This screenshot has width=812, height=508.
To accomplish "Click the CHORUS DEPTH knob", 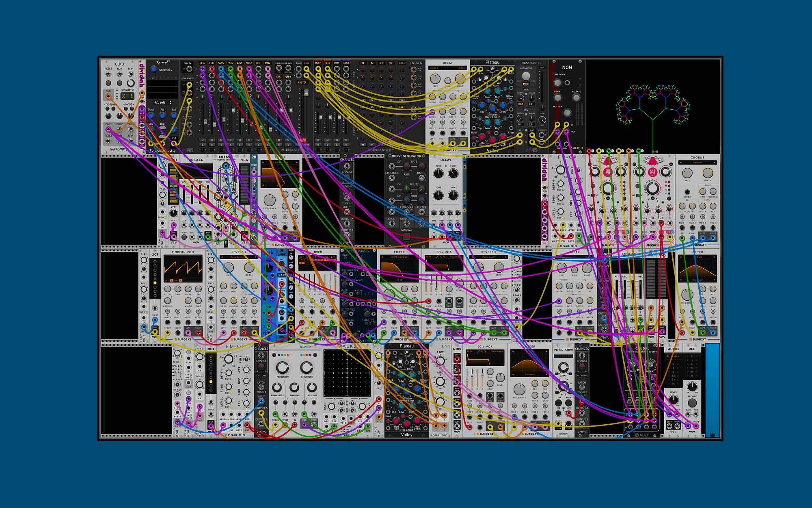I will point(708,172).
